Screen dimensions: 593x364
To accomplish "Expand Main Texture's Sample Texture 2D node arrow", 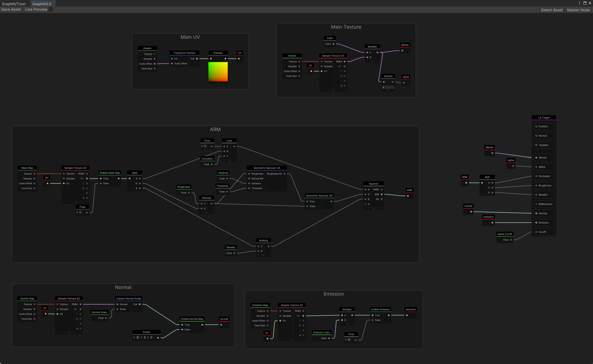I will click(333, 90).
